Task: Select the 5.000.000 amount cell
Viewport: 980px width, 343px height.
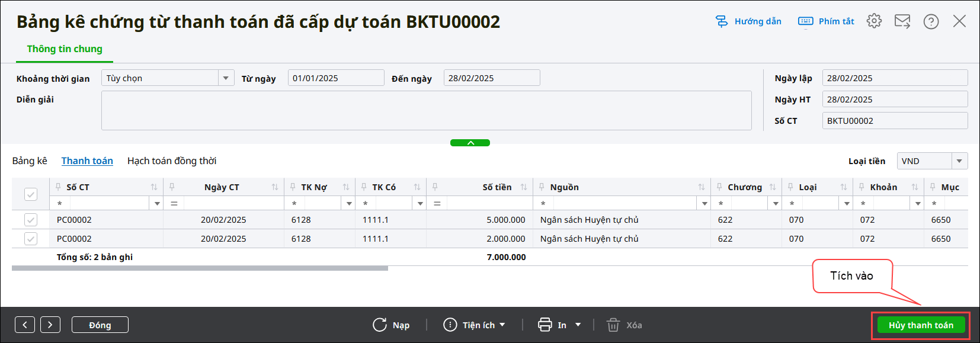Action: (x=480, y=220)
